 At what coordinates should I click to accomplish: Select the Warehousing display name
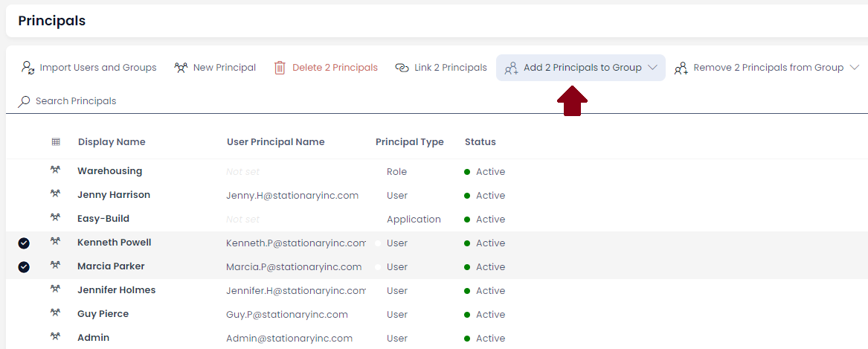pyautogui.click(x=109, y=171)
